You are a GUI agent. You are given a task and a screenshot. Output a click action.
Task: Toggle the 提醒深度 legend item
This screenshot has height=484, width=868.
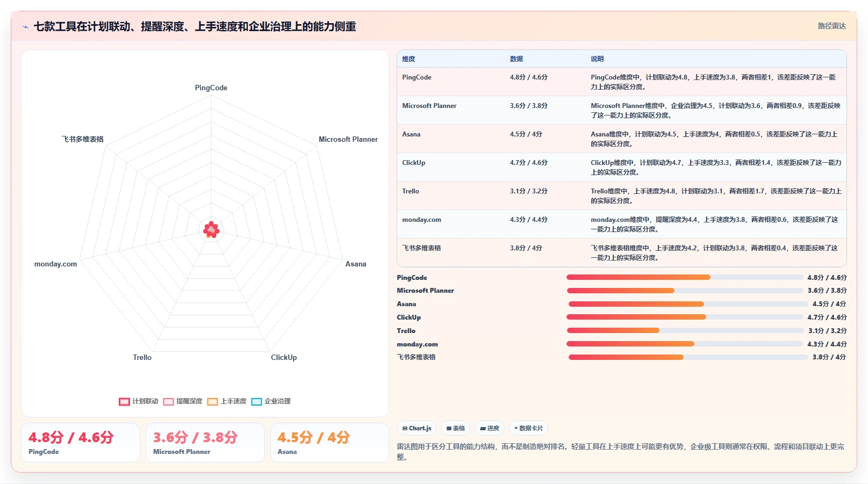point(183,401)
